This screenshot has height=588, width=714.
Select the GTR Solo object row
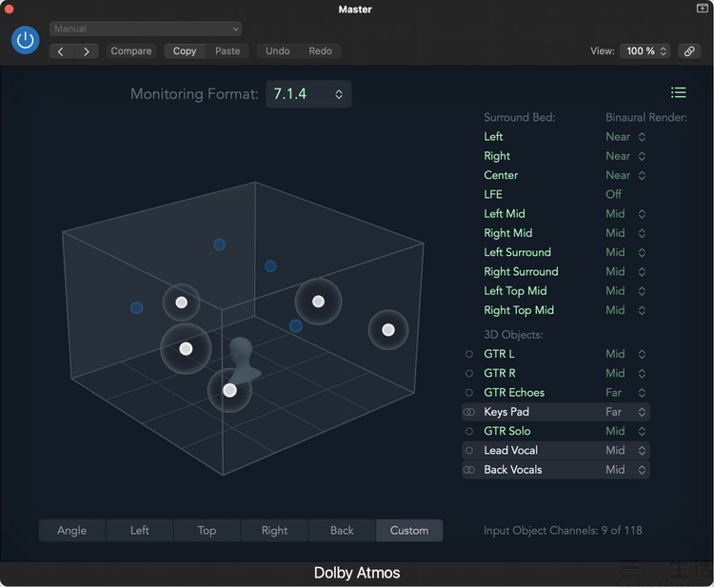click(507, 431)
